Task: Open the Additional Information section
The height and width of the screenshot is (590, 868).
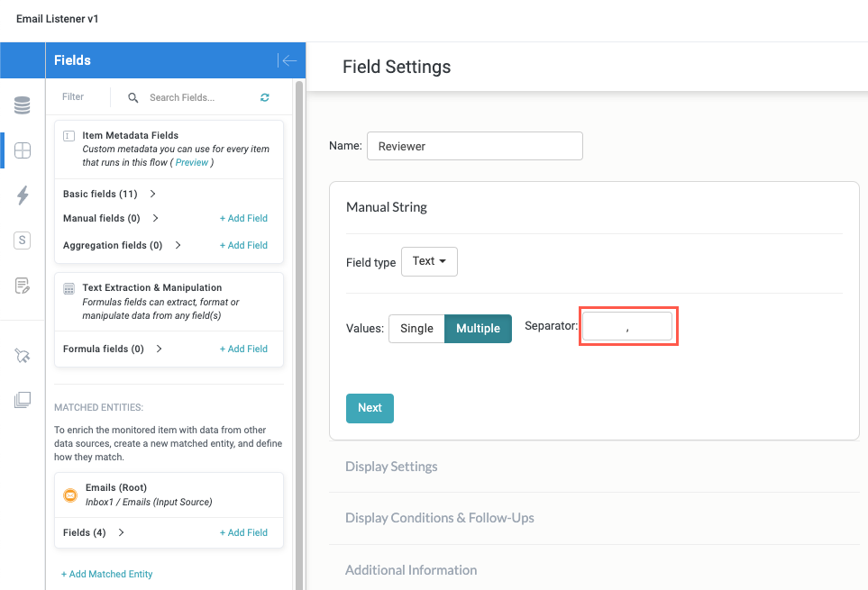Action: click(x=411, y=569)
